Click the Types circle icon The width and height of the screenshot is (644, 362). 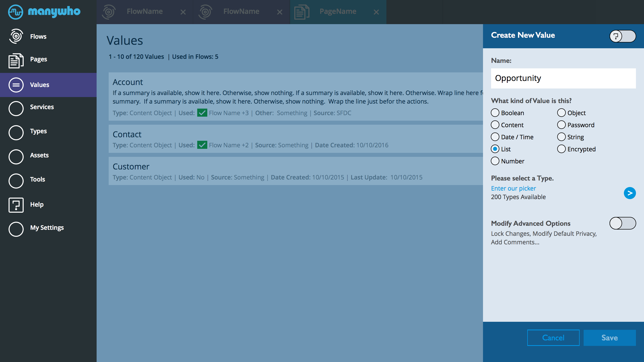(x=16, y=133)
